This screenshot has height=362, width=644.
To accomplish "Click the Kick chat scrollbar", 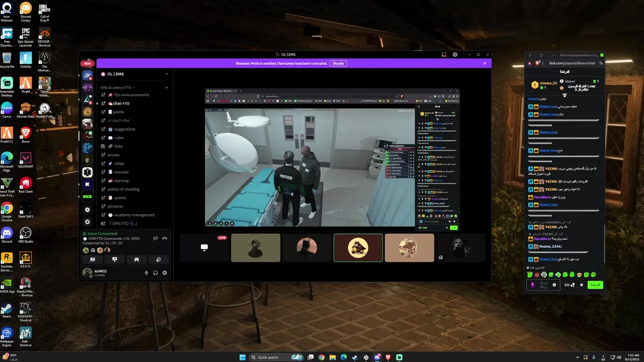I will click(606, 244).
